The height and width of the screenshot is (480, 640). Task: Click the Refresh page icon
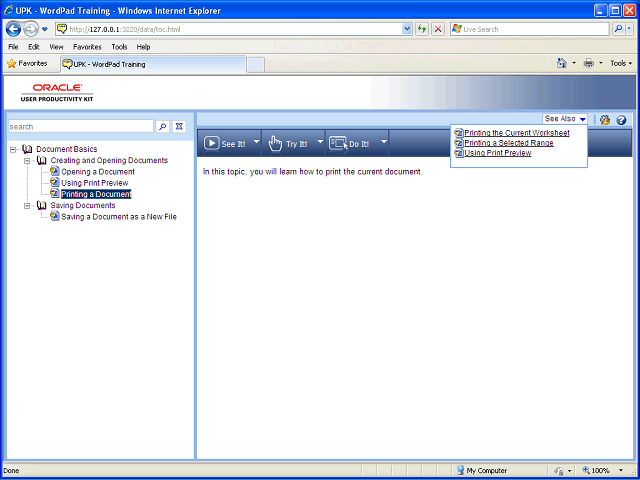click(x=422, y=29)
